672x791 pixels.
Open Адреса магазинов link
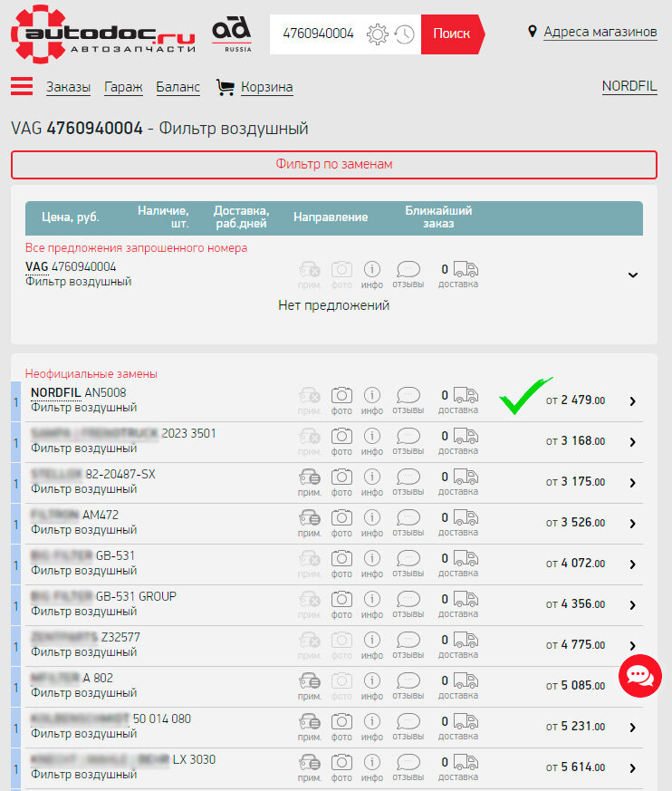(600, 32)
